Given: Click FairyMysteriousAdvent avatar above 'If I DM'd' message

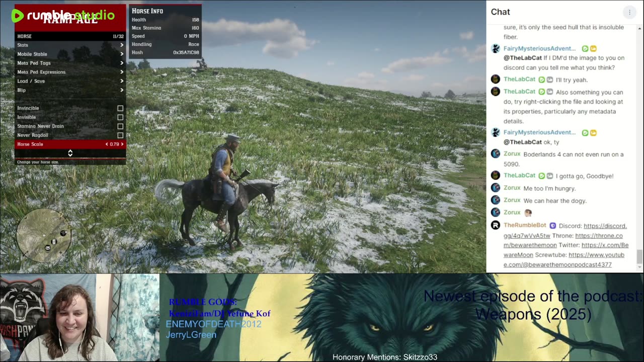Looking at the screenshot, I should point(495,49).
